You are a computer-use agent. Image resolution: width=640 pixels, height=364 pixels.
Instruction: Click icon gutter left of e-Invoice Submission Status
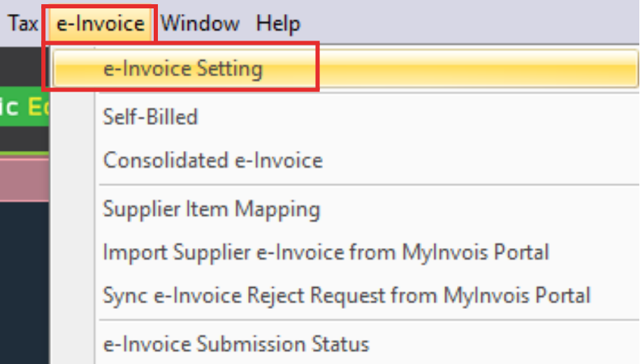pos(72,344)
